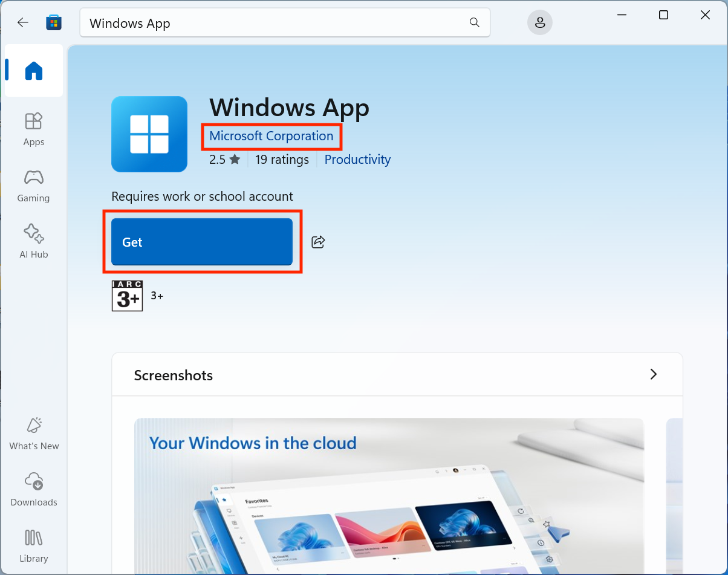Open the Apps section in the sidebar
This screenshot has height=575, width=728.
[x=33, y=129]
